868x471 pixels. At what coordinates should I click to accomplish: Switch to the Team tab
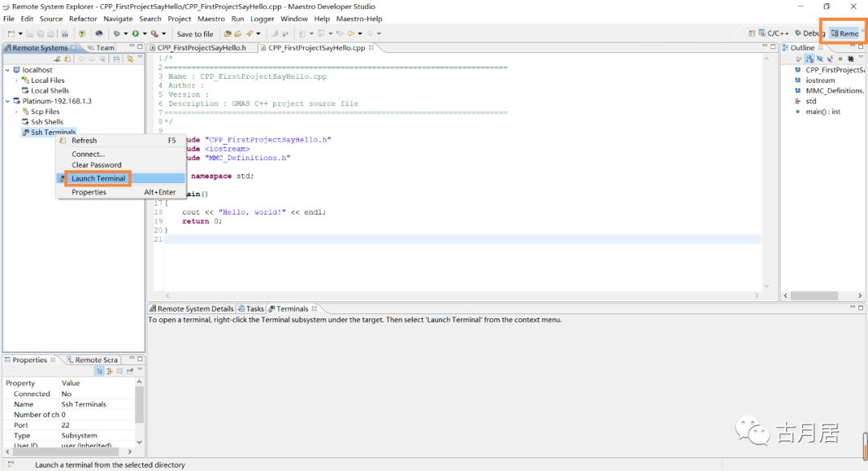(101, 47)
